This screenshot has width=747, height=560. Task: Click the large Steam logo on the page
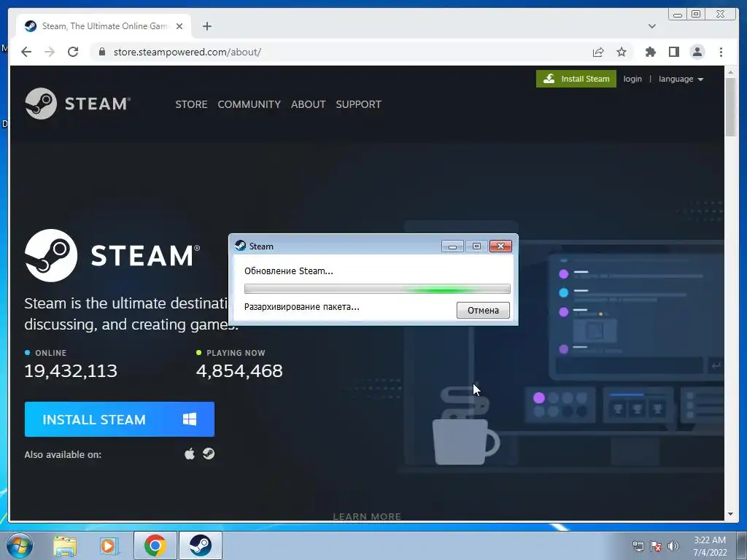(x=112, y=256)
